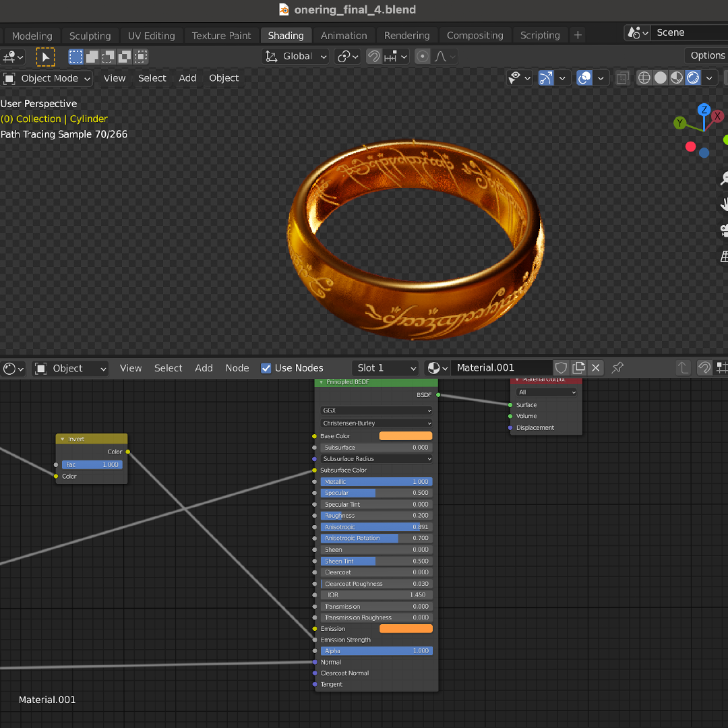Browse materials with sphere icon
728x728 pixels.
click(x=437, y=368)
